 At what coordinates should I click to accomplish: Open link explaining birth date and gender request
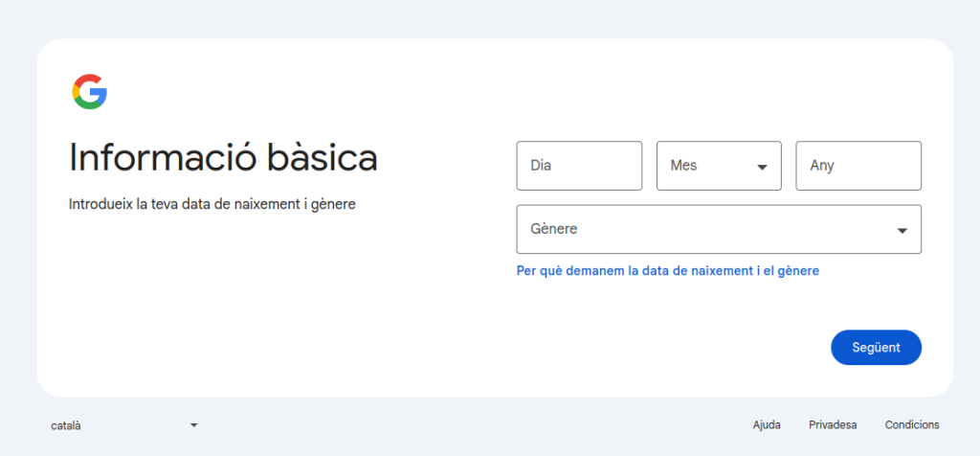[667, 271]
